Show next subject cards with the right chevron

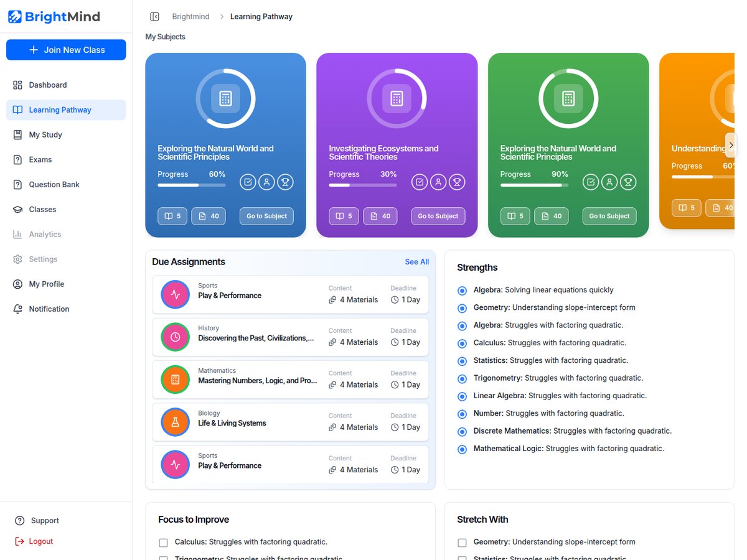tap(731, 145)
